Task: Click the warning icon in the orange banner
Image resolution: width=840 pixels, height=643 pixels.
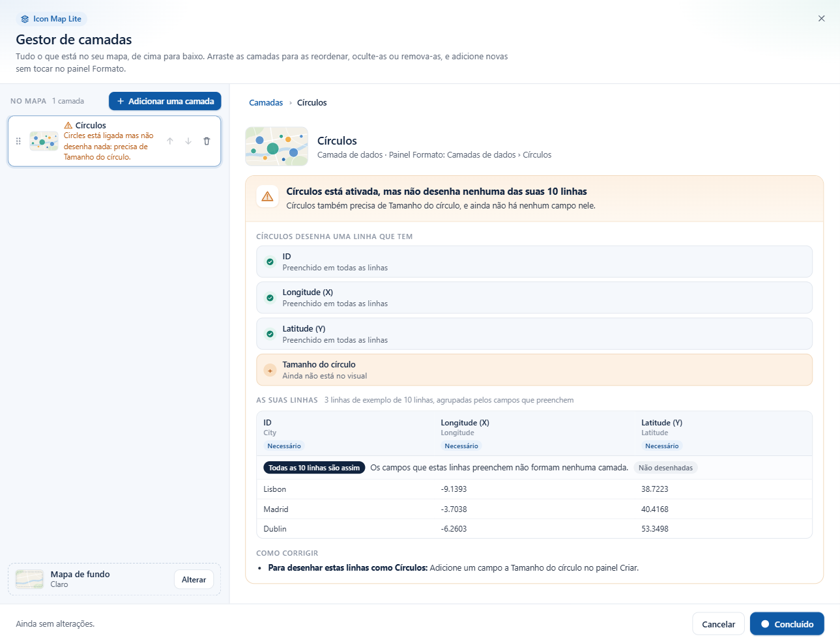Action: coord(267,197)
